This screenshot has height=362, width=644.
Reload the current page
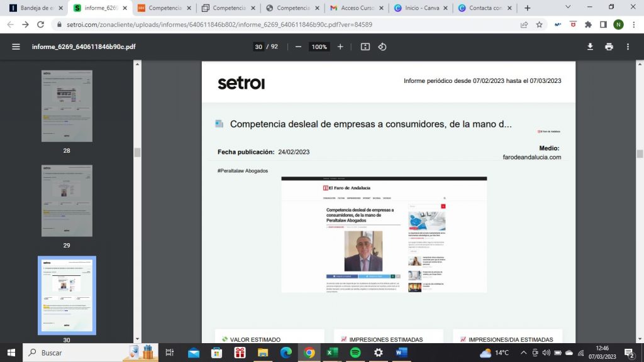[42, 25]
